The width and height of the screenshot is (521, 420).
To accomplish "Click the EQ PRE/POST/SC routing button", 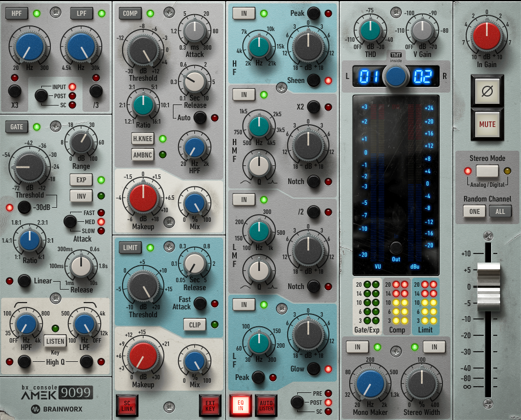I will (x=297, y=402).
